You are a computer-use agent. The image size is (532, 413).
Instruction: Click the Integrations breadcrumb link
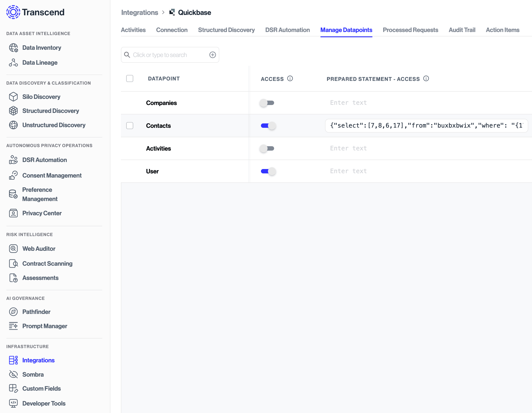coord(140,12)
